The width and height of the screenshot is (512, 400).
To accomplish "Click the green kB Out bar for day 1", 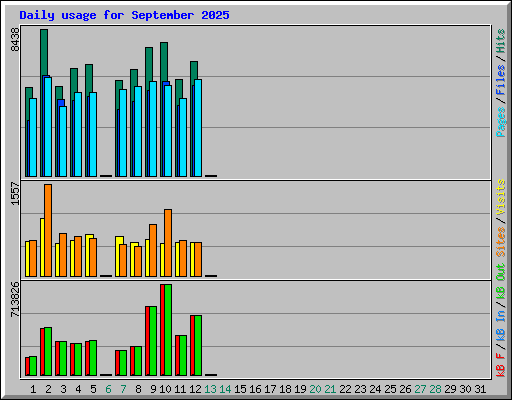I will tap(33, 366).
